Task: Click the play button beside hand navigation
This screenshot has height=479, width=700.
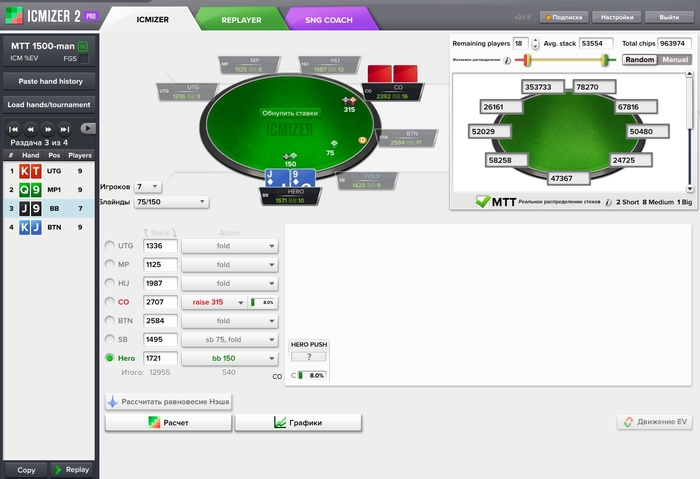Action: coord(88,129)
